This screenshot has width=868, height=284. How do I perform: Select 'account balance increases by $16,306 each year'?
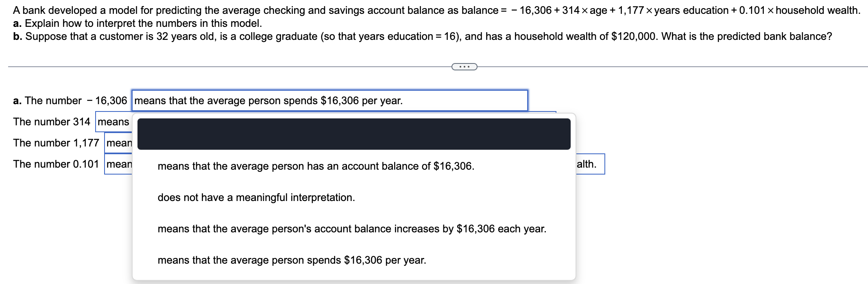pos(351,229)
